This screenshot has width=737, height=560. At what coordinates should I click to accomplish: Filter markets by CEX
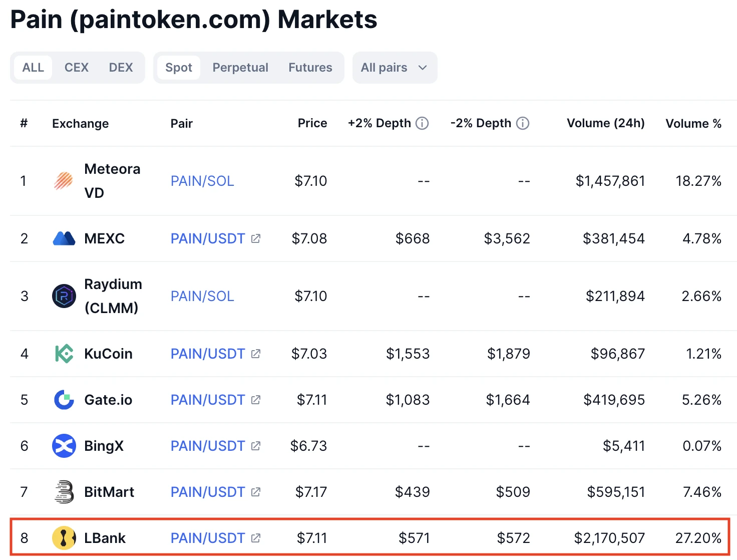pyautogui.click(x=77, y=68)
